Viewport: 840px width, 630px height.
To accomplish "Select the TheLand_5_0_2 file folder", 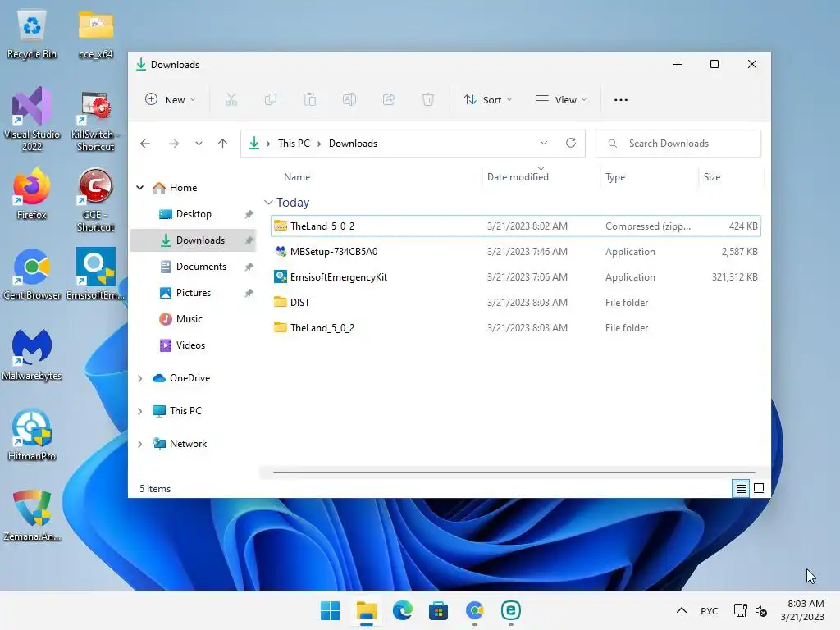I will tap(516, 328).
